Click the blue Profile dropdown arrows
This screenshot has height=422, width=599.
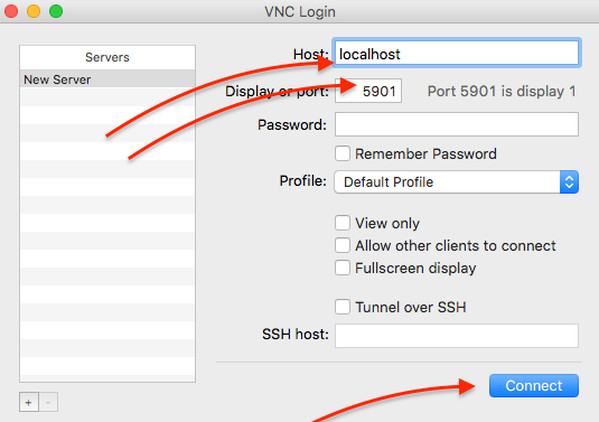pyautogui.click(x=569, y=182)
